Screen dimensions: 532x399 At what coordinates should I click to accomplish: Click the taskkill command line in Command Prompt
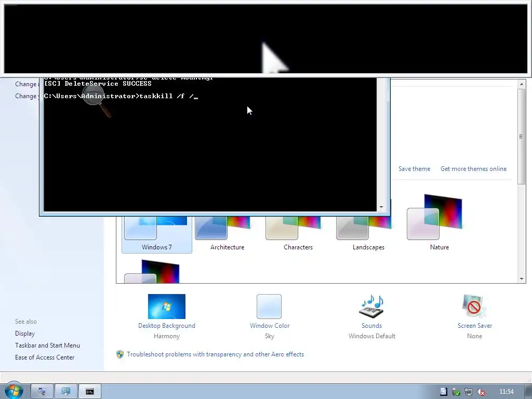pyautogui.click(x=121, y=96)
